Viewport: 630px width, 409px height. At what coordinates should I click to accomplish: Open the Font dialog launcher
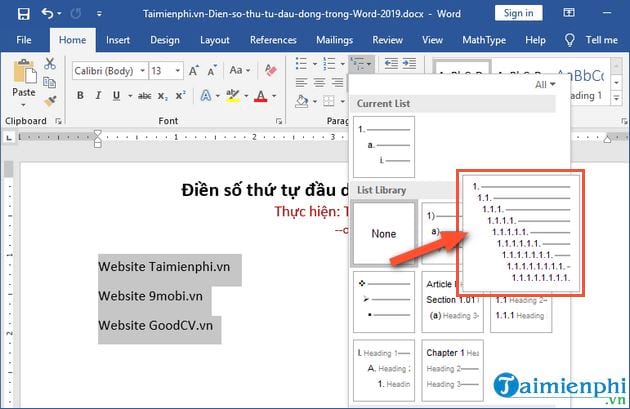pyautogui.click(x=279, y=121)
